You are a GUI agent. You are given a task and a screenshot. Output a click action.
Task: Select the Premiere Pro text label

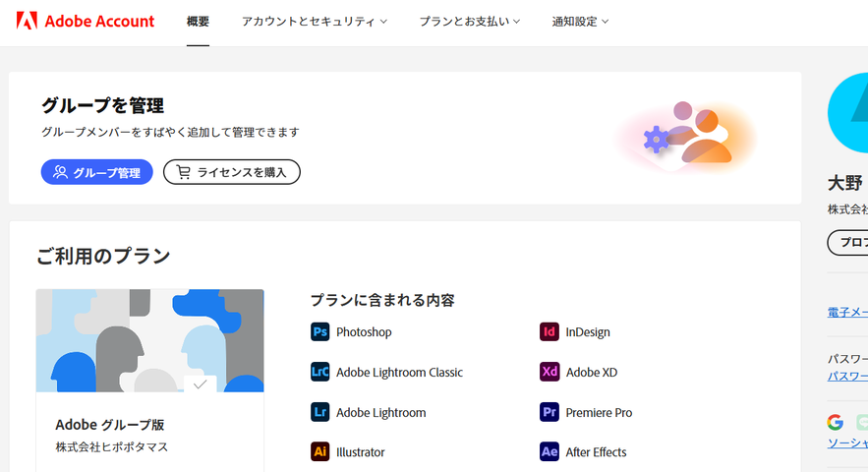pyautogui.click(x=599, y=413)
